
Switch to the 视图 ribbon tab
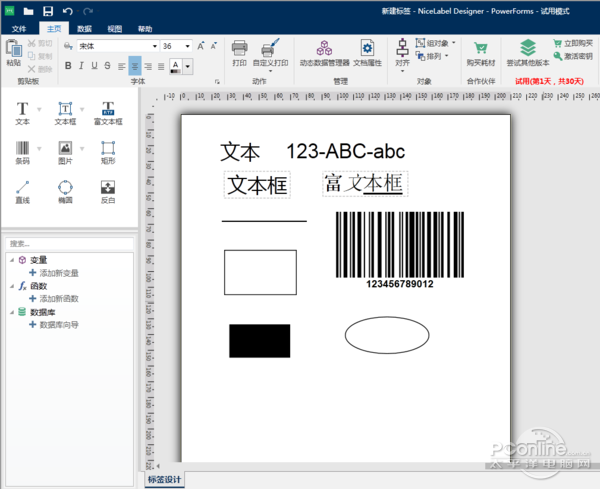point(114,29)
